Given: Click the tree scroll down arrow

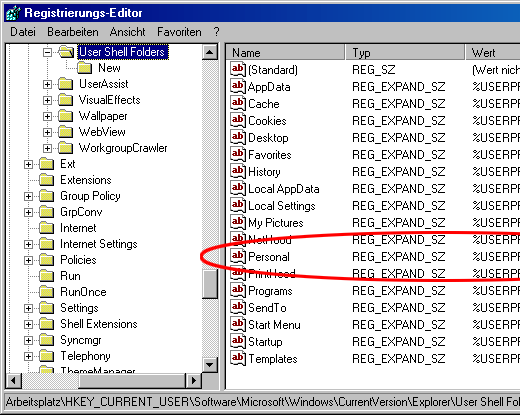Looking at the screenshot, I should click(210, 365).
